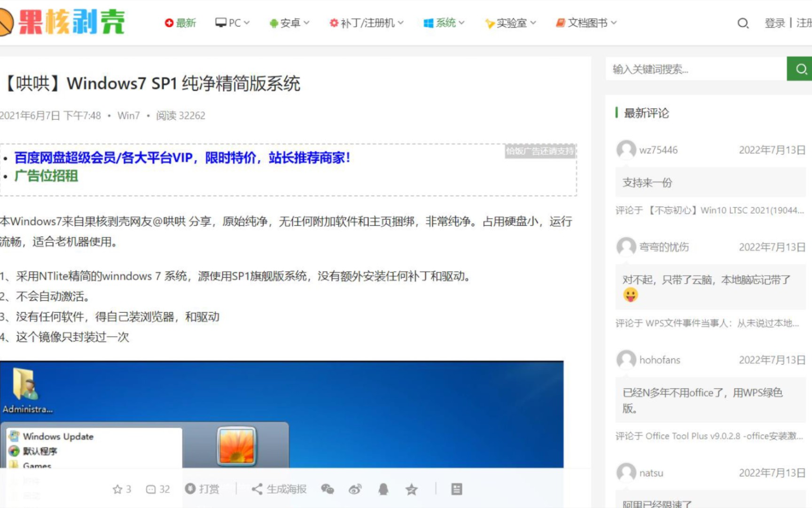This screenshot has width=812, height=508.
Task: Open the 广告位招租 ad link
Action: tap(46, 176)
